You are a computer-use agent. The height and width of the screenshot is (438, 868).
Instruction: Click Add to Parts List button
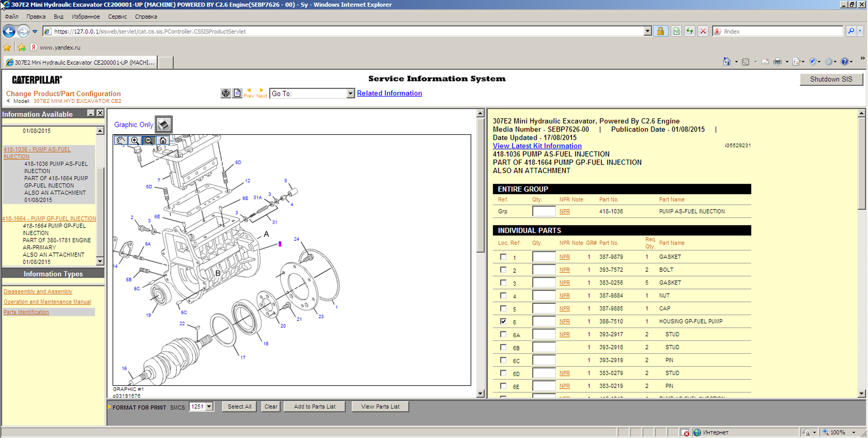click(314, 407)
